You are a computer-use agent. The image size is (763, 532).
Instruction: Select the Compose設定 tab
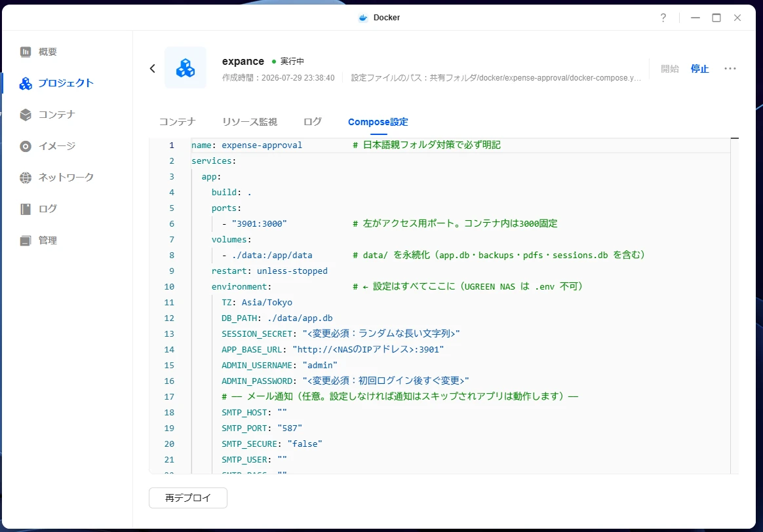pyautogui.click(x=378, y=122)
